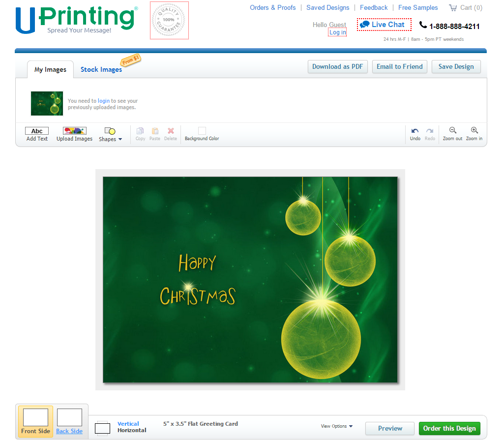Open Free Samples link
The width and height of the screenshot is (504, 441).
(418, 8)
